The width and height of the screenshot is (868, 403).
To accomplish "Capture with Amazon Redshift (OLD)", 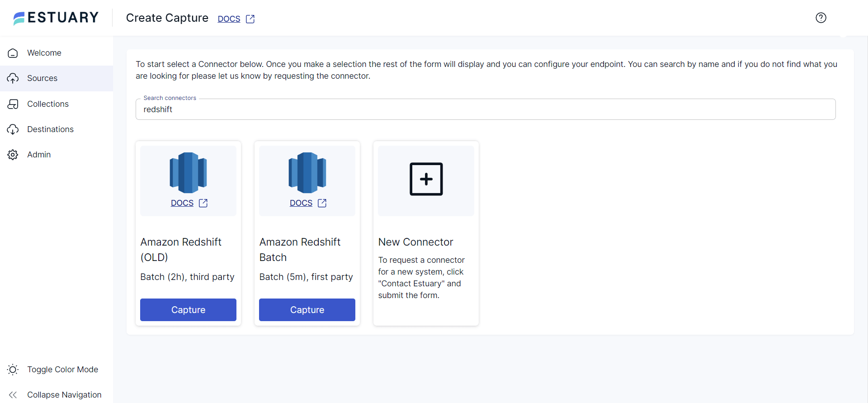I will pyautogui.click(x=188, y=310).
